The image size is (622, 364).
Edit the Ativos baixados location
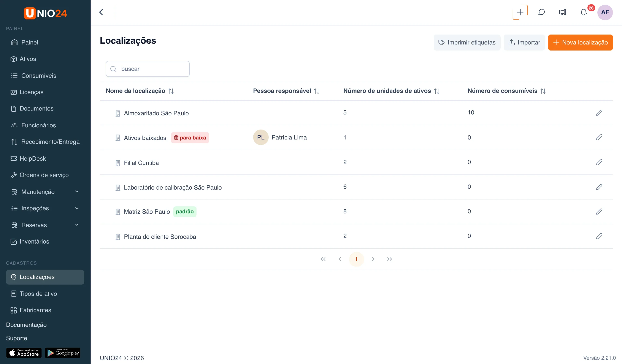599,137
